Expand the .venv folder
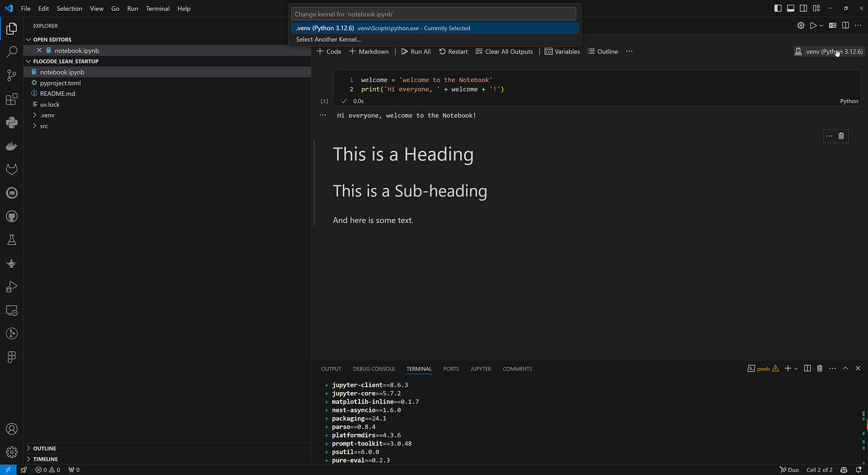868x475 pixels. click(x=35, y=115)
